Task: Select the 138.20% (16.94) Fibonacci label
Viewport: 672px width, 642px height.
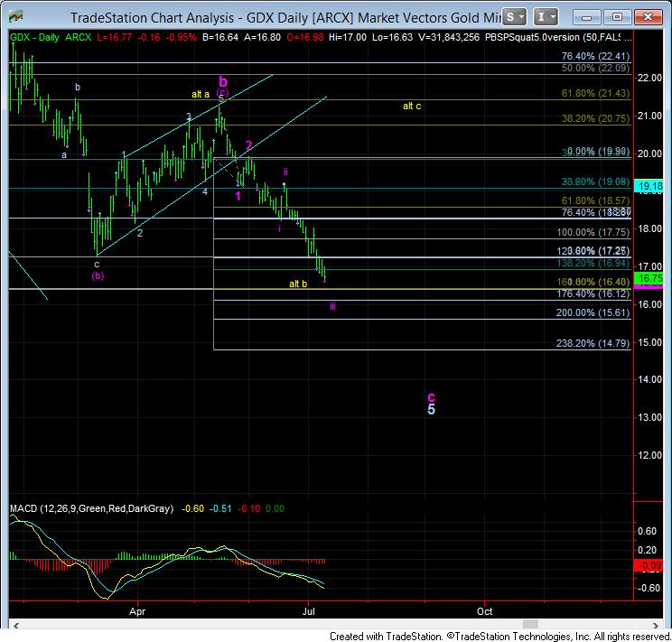Action: click(593, 263)
